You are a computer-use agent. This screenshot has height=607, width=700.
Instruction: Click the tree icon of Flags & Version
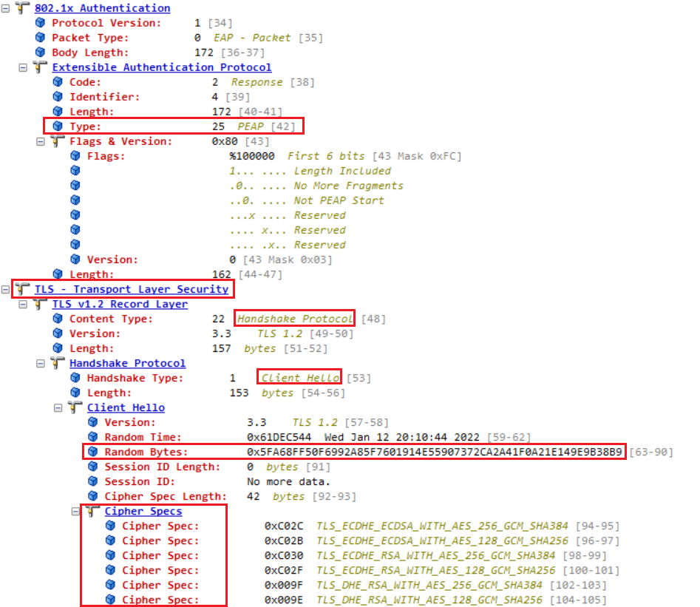pos(58,141)
